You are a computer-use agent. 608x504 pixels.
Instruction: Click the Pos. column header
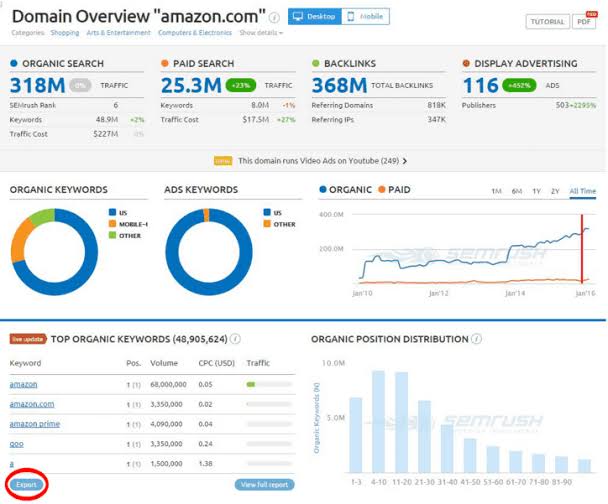(x=133, y=363)
